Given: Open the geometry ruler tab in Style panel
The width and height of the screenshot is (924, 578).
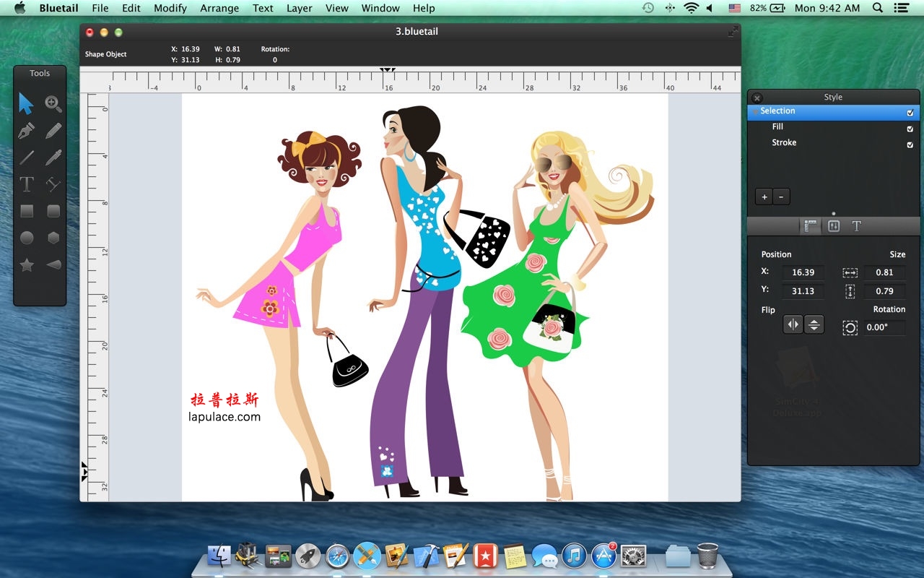Looking at the screenshot, I should (811, 226).
